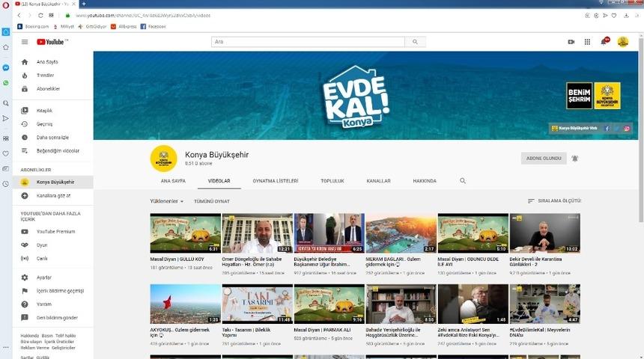Open Masal Diyarı | GÜLLÜ KÖY thumbnail
The width and height of the screenshot is (644, 359).
[185, 233]
